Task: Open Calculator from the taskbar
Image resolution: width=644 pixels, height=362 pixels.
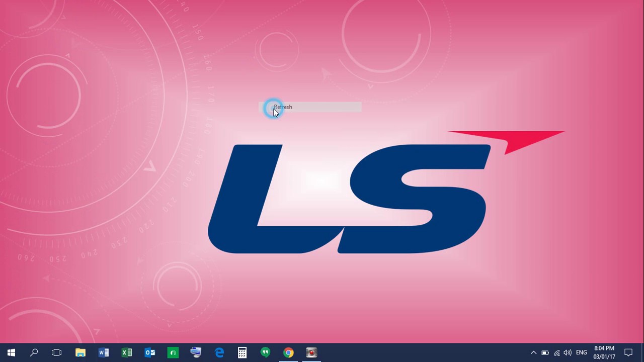Action: (243, 352)
